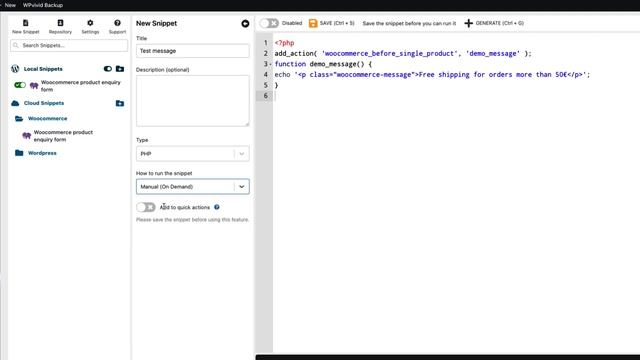The image size is (640, 360).
Task: Click the Generate plus icon
Action: click(x=468, y=23)
